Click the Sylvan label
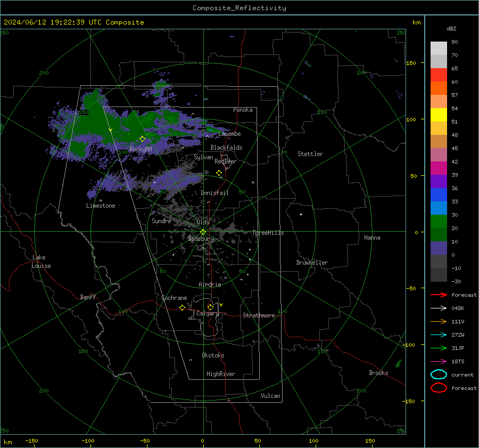479x448 pixels. (203, 157)
